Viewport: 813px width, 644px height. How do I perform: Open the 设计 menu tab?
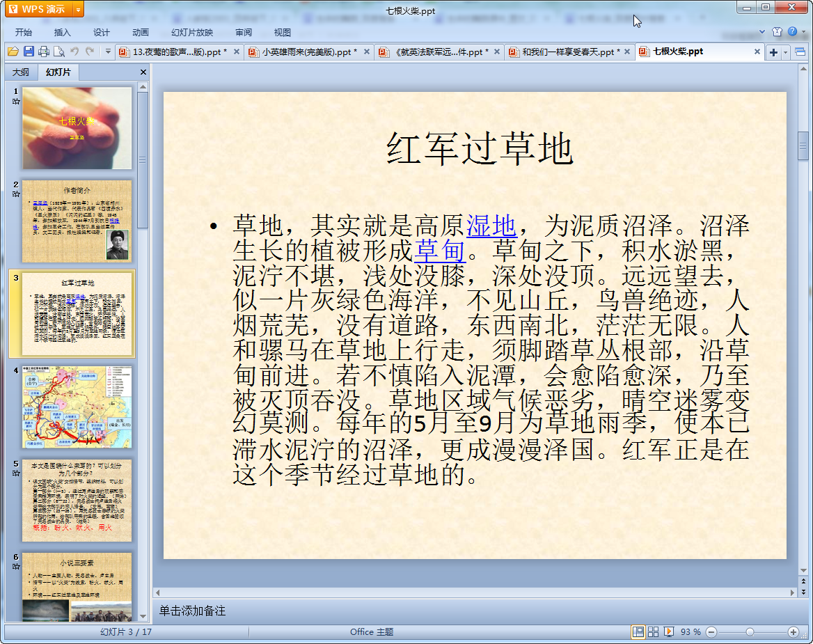coord(102,32)
